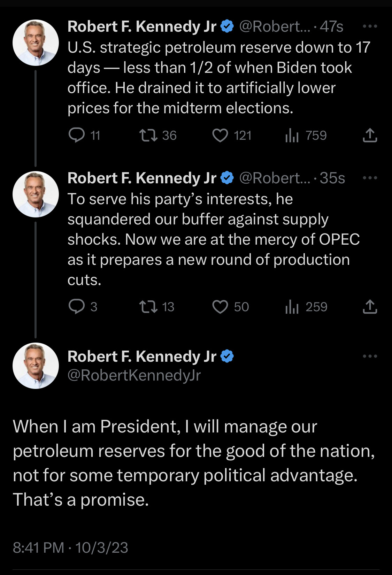Share the second tweet about OPEC
Viewport: 392px width, 575px height.
pos(370,307)
